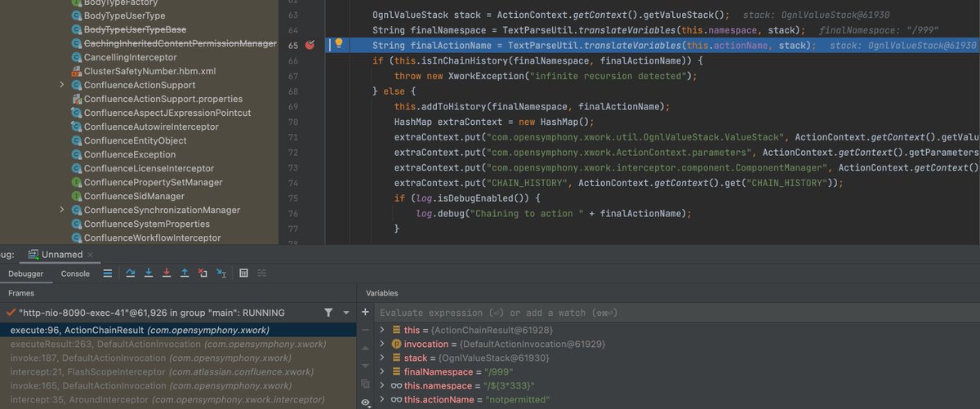The width and height of the screenshot is (980, 409).
Task: Click line number 66 in editor gutter
Action: (292, 60)
